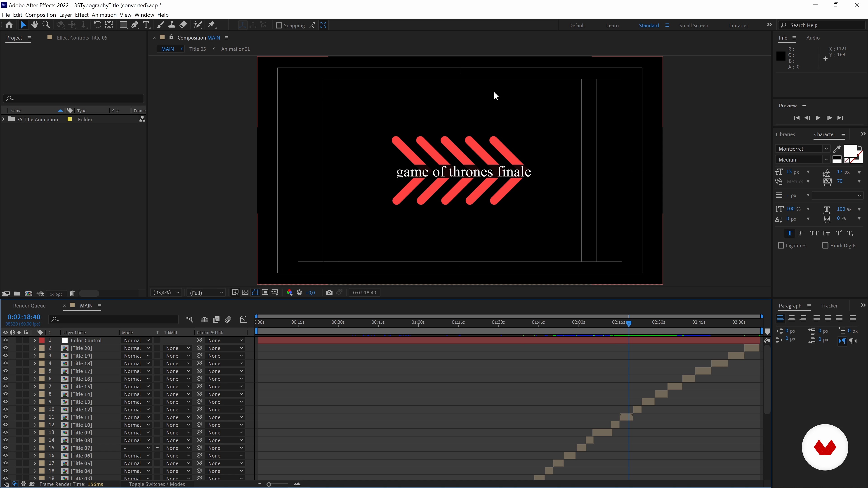Image resolution: width=868 pixels, height=488 pixels.
Task: Create a new folder in Project panel
Action: tap(17, 294)
